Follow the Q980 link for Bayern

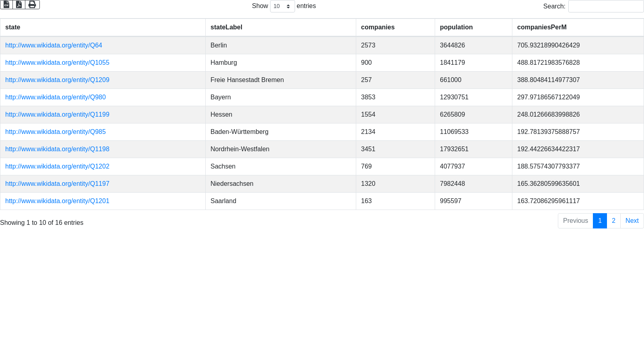(56, 97)
